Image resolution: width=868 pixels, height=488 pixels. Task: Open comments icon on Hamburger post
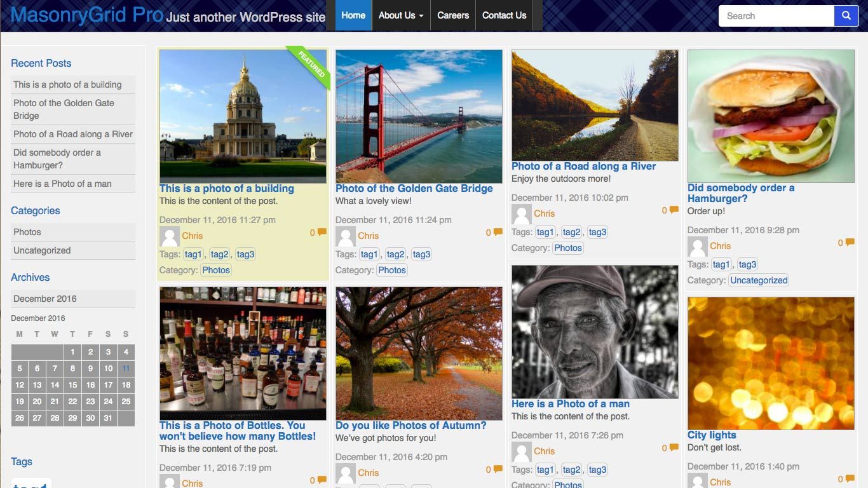pos(850,243)
